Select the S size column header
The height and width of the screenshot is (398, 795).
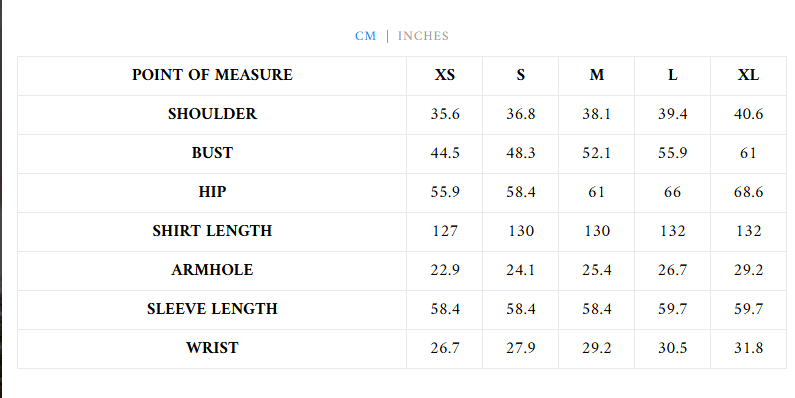521,75
